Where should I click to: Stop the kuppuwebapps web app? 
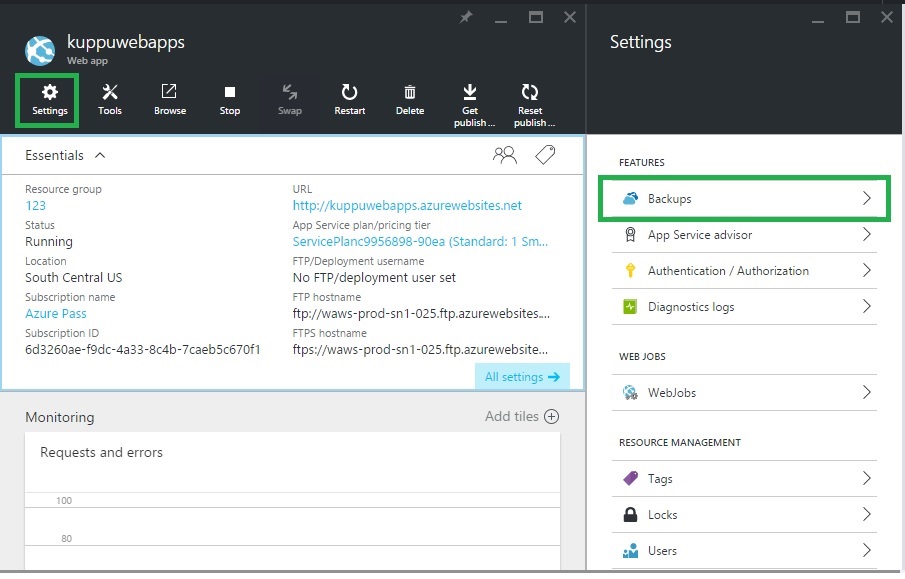coord(230,98)
